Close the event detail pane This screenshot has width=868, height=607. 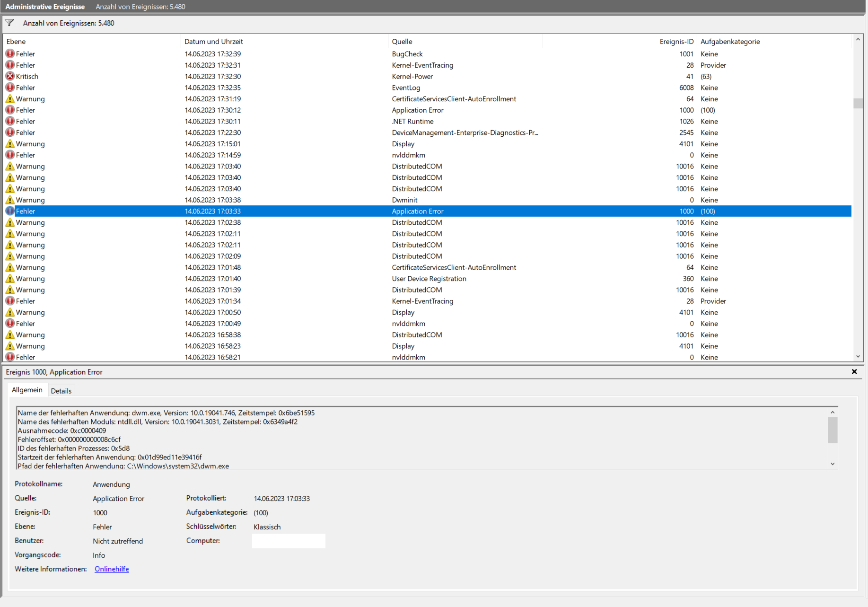tap(854, 372)
